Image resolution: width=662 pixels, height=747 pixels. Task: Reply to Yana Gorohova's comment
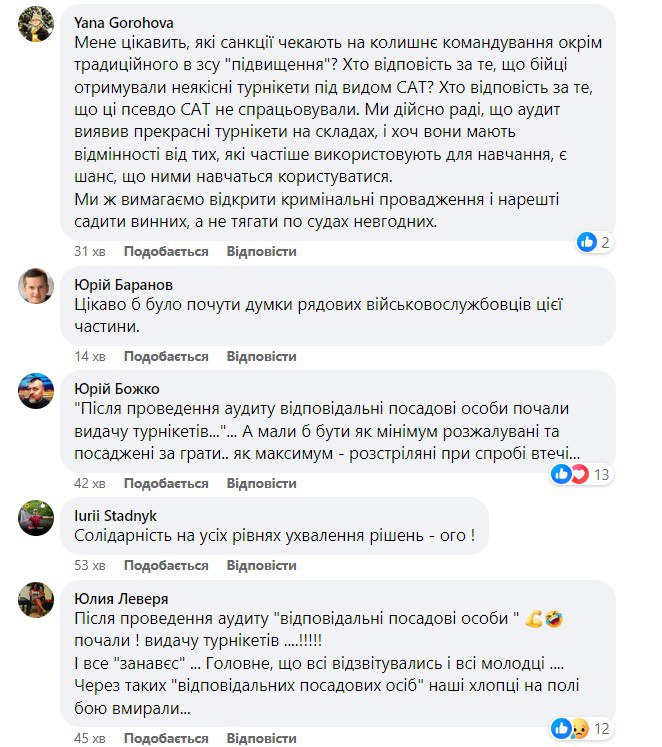pos(261,250)
